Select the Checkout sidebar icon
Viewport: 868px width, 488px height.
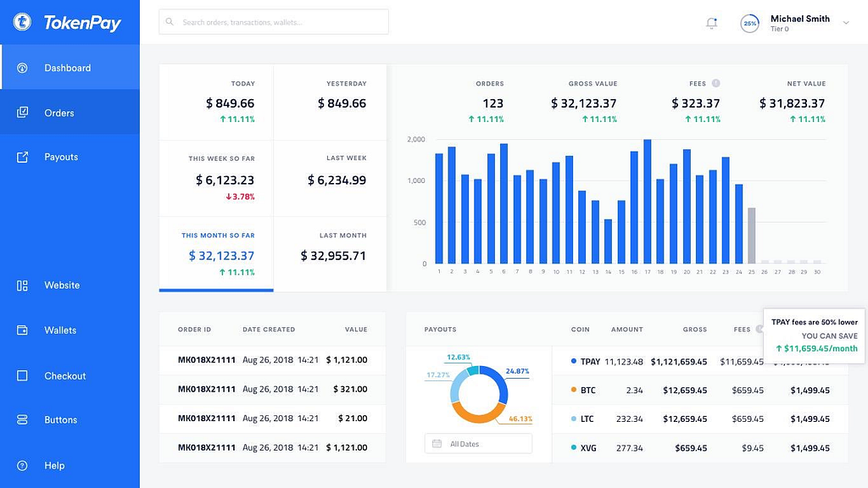(x=22, y=375)
